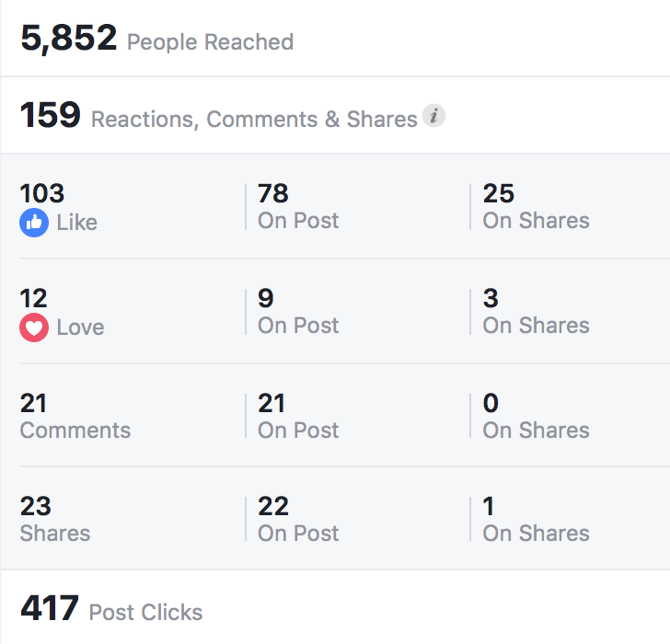The height and width of the screenshot is (644, 670).
Task: Click the 21 Comments total
Action: click(x=75, y=416)
